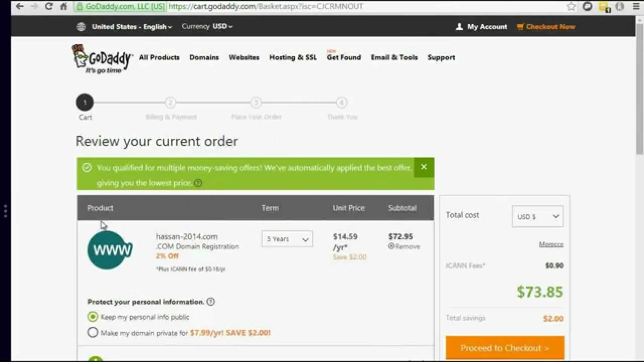Viewport: 644px width, 362px height.
Task: Click the GoDaddy logo
Action: pos(103,59)
